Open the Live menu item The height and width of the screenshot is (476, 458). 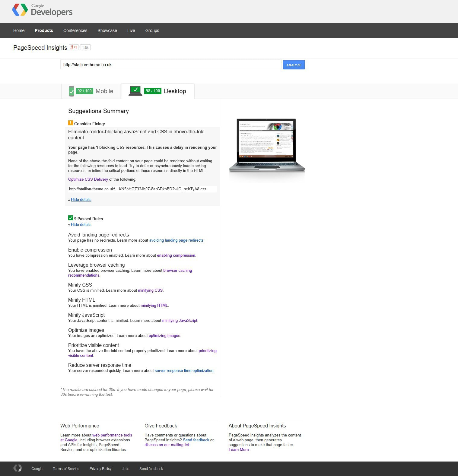(x=131, y=30)
